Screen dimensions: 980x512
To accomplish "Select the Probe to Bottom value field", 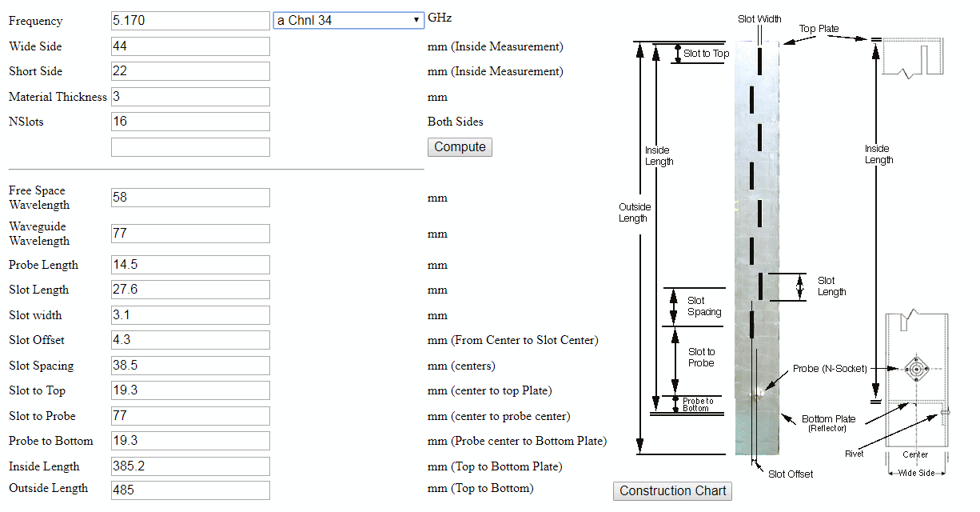I will [190, 441].
